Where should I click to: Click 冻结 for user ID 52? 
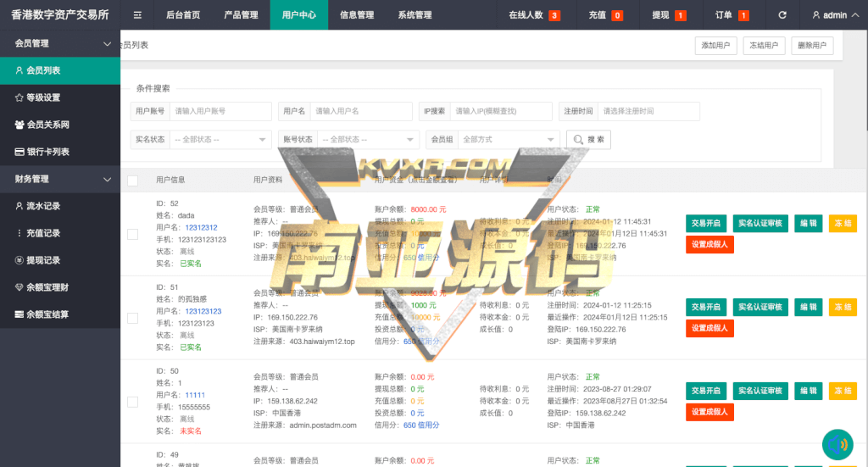843,224
